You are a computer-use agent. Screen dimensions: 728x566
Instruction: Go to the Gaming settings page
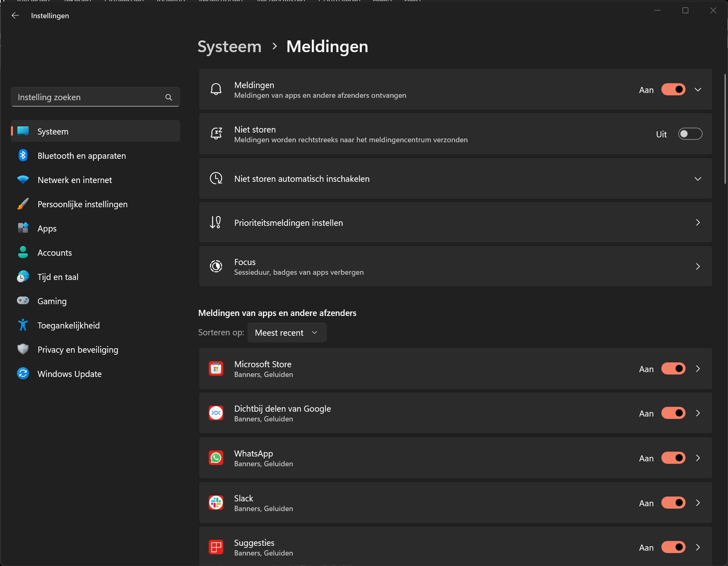click(95, 301)
